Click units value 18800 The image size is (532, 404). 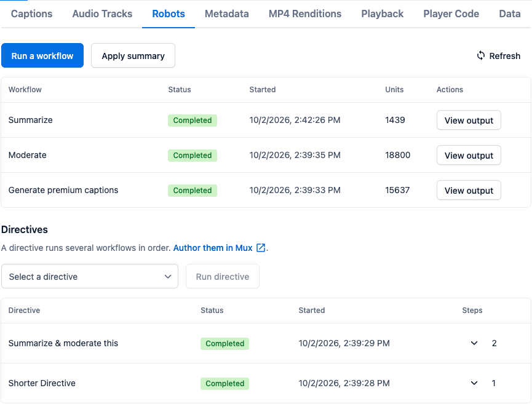pyautogui.click(x=398, y=155)
